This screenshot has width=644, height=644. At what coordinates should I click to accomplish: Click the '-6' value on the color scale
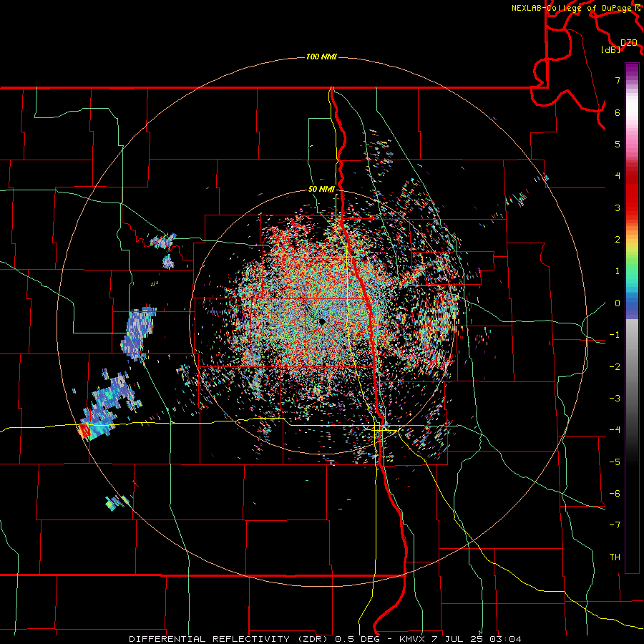(615, 494)
